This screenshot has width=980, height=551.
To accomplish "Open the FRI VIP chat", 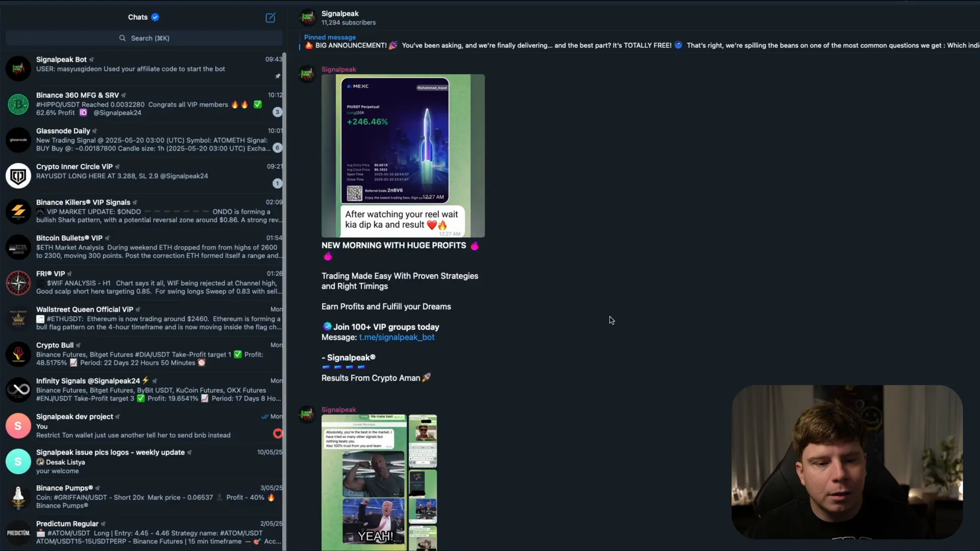I will pos(144,283).
